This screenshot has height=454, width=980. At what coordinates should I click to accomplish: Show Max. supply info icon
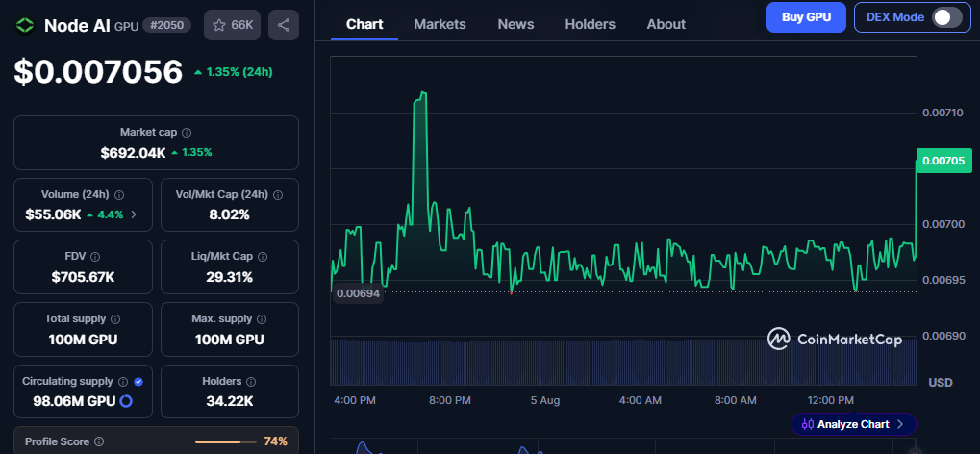click(x=262, y=319)
